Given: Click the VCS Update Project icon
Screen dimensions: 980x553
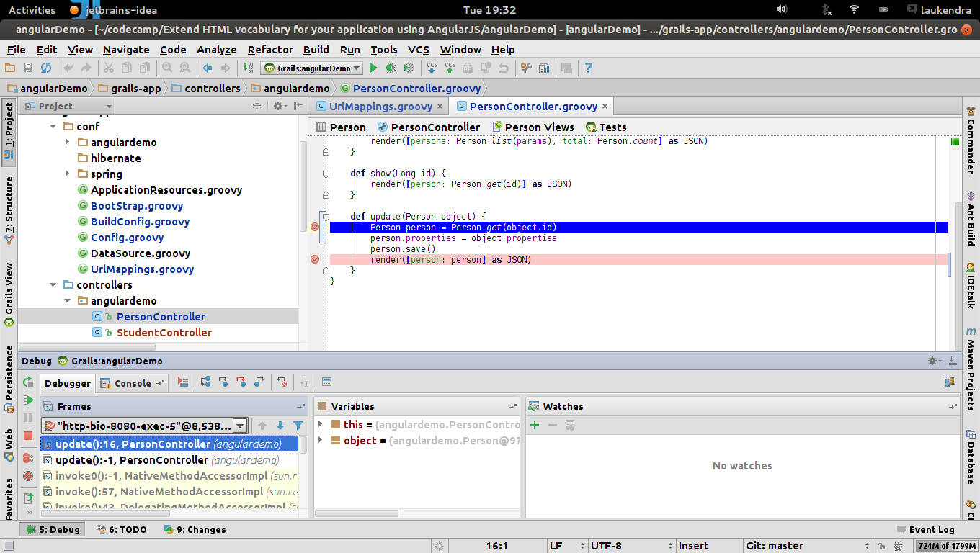Looking at the screenshot, I should [432, 68].
